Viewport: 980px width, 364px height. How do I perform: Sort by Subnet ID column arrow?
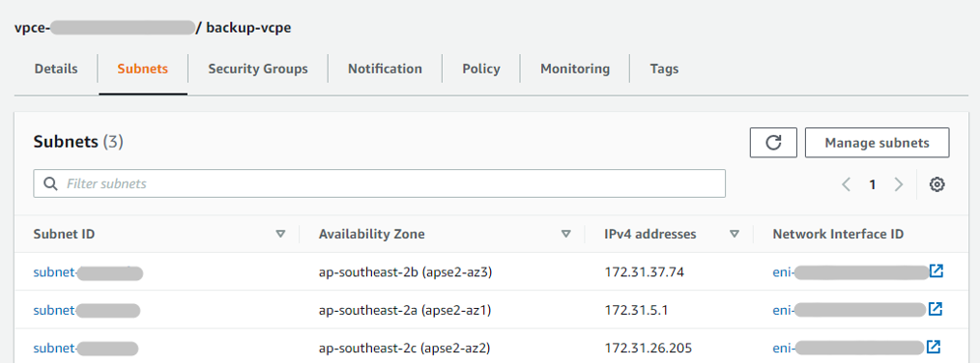click(x=280, y=234)
